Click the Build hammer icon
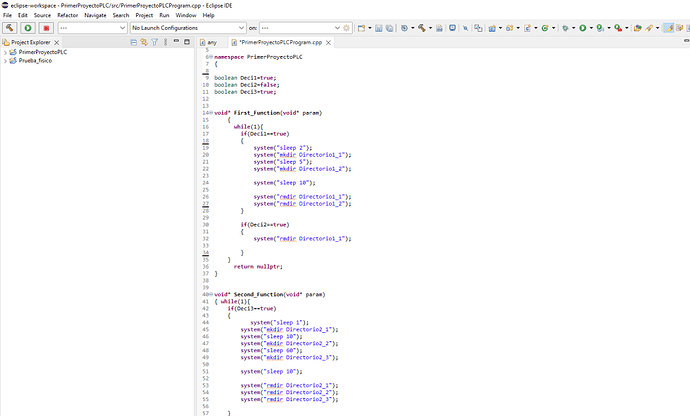The height and width of the screenshot is (416, 690). (x=9, y=28)
